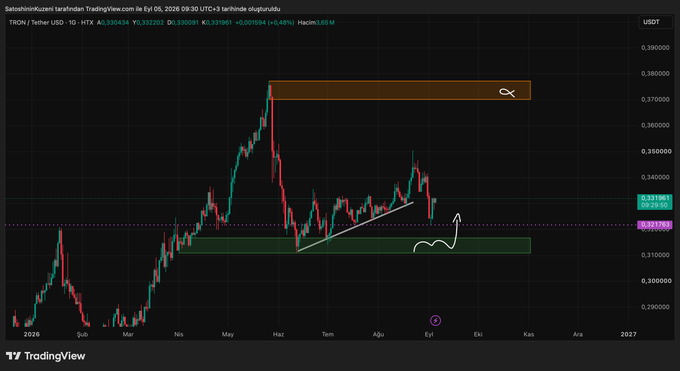
Task: Click the 2027 label on time axis
Action: point(628,334)
